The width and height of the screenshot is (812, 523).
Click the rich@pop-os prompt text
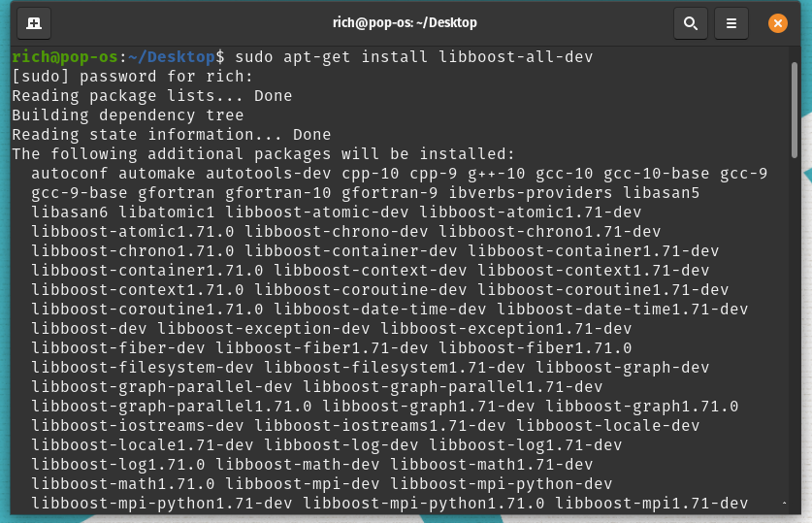click(x=60, y=57)
